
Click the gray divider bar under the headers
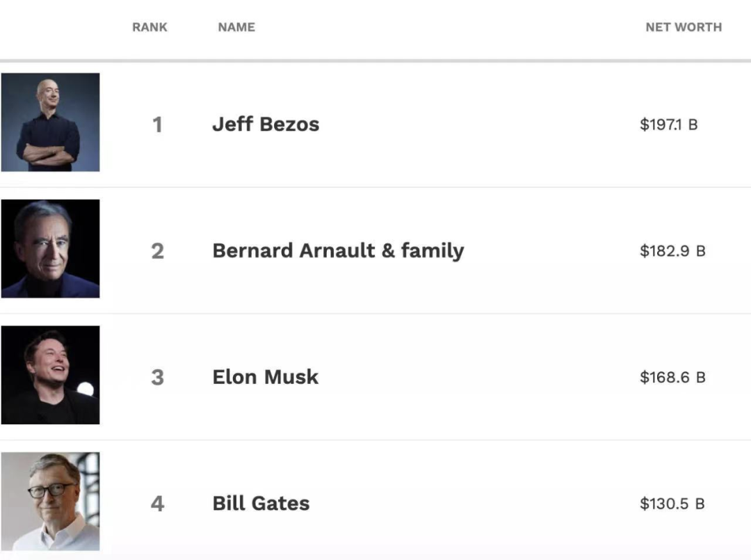click(x=375, y=61)
